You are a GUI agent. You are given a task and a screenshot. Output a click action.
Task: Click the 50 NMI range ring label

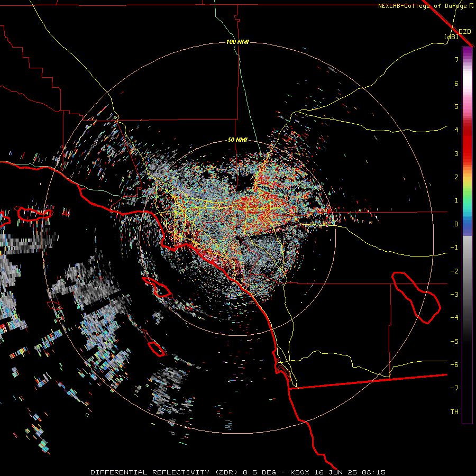click(237, 140)
